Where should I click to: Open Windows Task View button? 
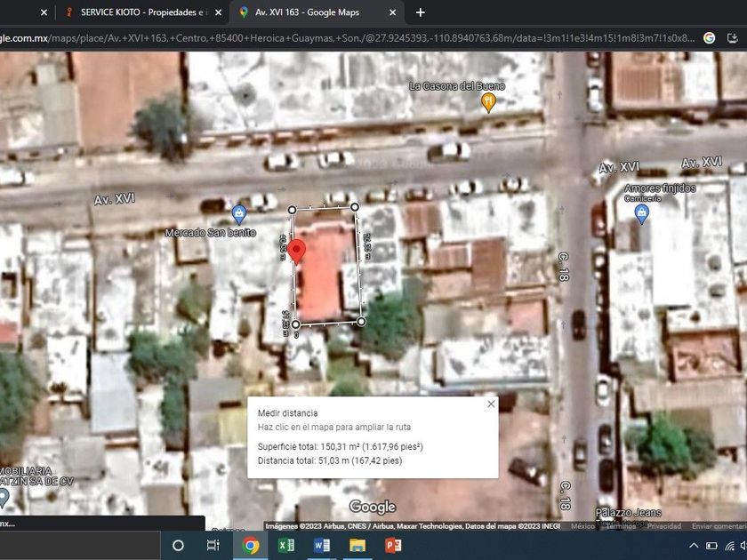click(213, 545)
